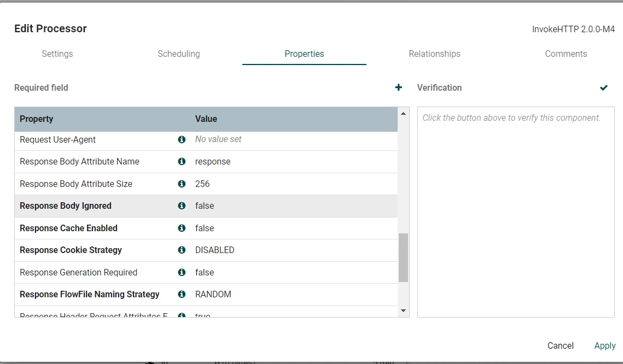Change Response FlowFile Naming Strategy value RANDOM
This screenshot has width=623, height=364.
click(213, 294)
